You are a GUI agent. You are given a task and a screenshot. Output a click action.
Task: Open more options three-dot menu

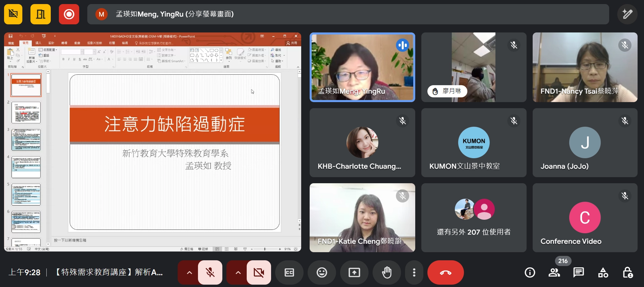pyautogui.click(x=414, y=272)
